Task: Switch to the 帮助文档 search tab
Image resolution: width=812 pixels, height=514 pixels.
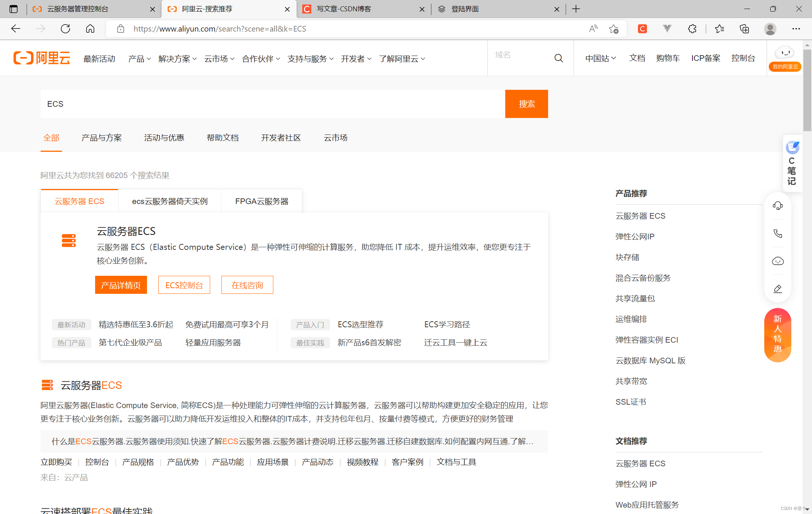Action: [223, 138]
